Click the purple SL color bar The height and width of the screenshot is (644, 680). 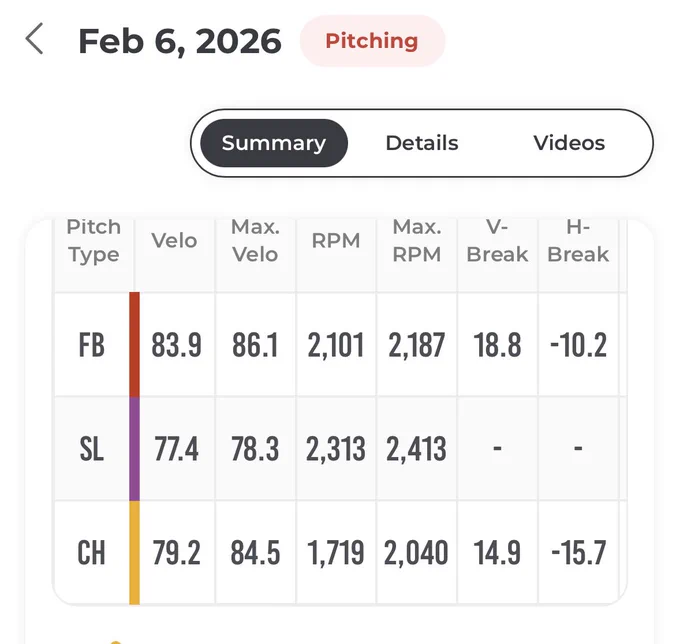coord(134,449)
